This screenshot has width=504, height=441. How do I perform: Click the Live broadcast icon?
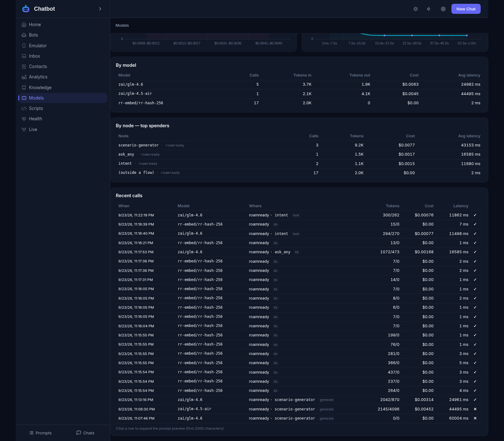click(24, 129)
